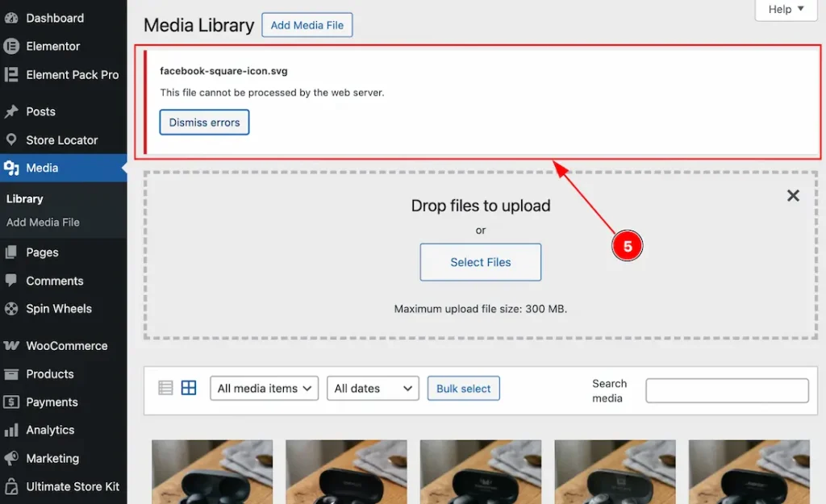Switch to grid view of media
This screenshot has height=504, width=826.
tap(189, 388)
